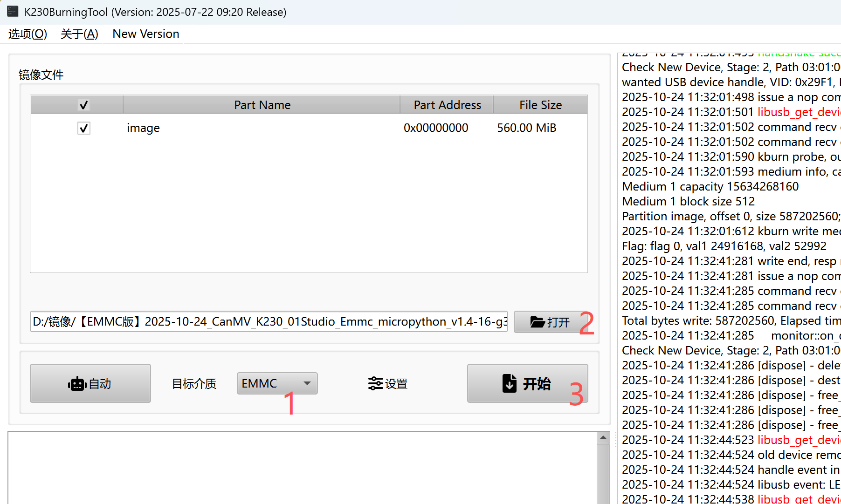The width and height of the screenshot is (841, 504).
Task: Open the 选项(O) menu
Action: tap(28, 34)
